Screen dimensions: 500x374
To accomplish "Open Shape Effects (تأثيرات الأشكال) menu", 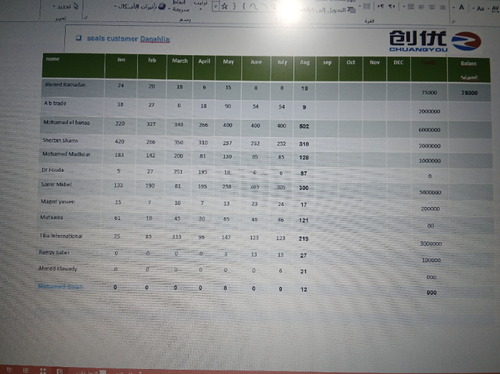I will 140,7.
